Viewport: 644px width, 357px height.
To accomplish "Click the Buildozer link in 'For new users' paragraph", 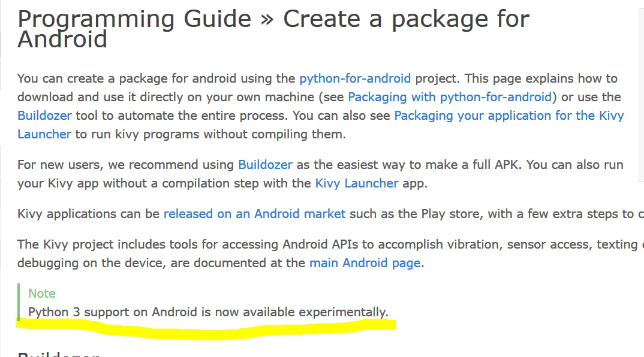I will tap(265, 165).
